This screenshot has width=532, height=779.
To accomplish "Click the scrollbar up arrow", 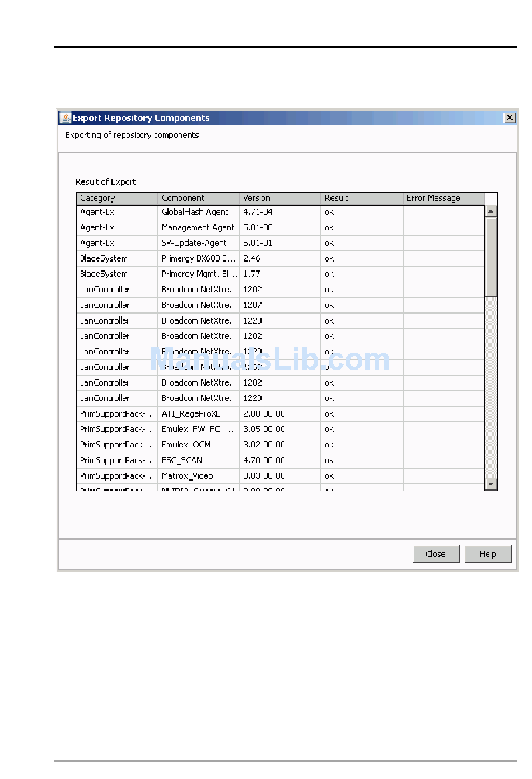I will (491, 211).
